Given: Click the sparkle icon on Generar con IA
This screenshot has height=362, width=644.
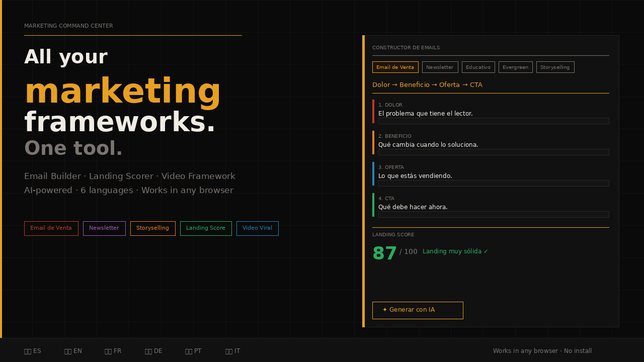Looking at the screenshot, I should coord(384,310).
